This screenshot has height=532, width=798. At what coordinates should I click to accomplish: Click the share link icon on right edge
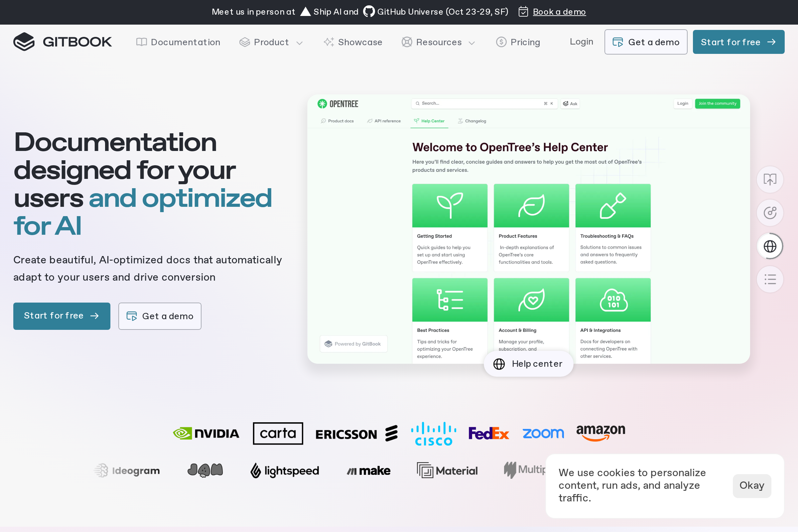[x=770, y=213]
